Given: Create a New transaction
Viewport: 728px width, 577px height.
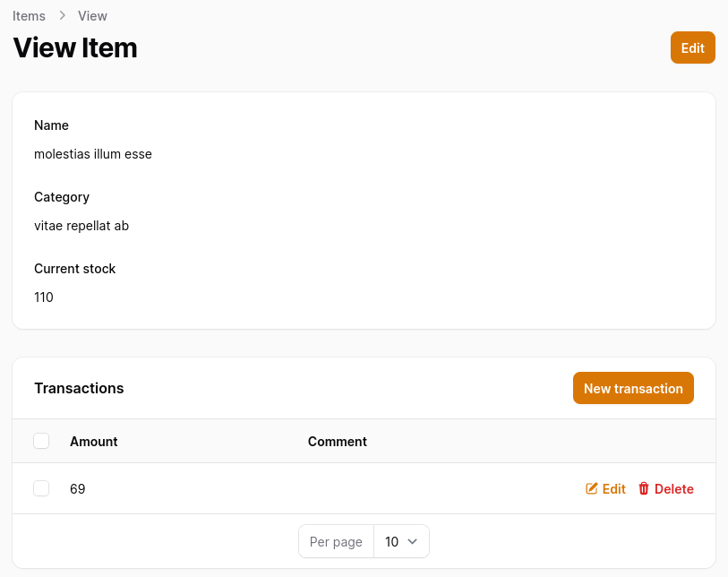Looking at the screenshot, I should click(633, 388).
